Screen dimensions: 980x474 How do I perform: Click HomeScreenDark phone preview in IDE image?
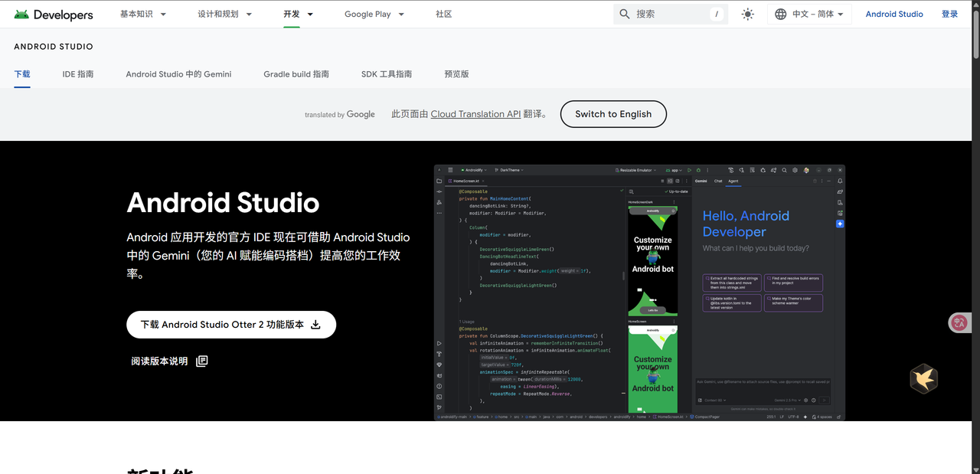(653, 261)
